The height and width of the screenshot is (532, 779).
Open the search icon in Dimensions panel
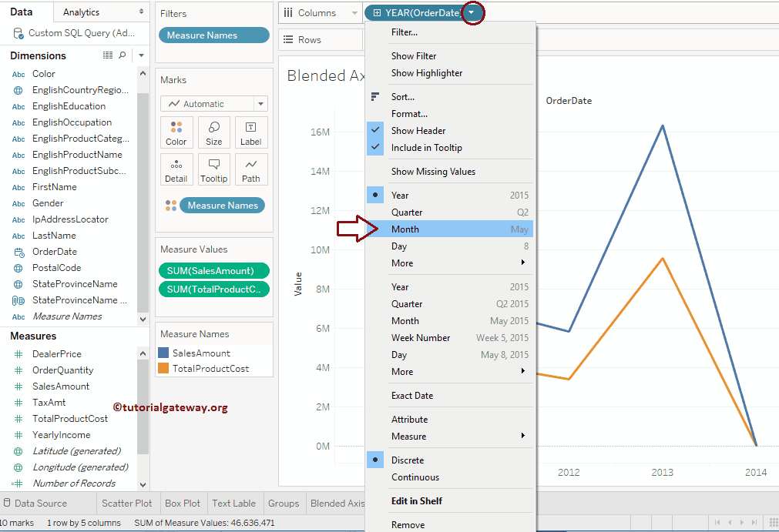[123, 55]
